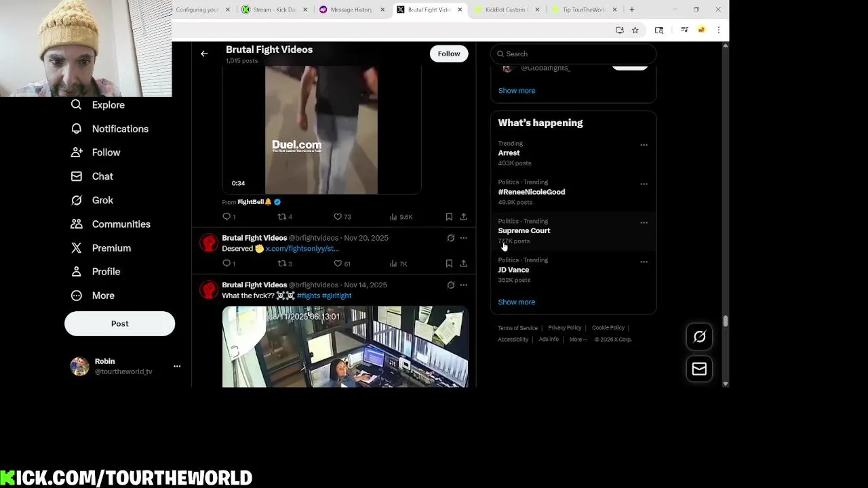Open the #girlfight hashtag
This screenshot has height=488, width=868.
point(336,296)
